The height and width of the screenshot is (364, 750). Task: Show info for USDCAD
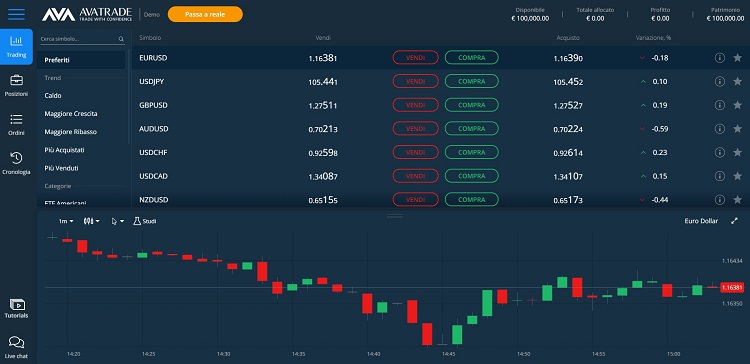coord(719,176)
